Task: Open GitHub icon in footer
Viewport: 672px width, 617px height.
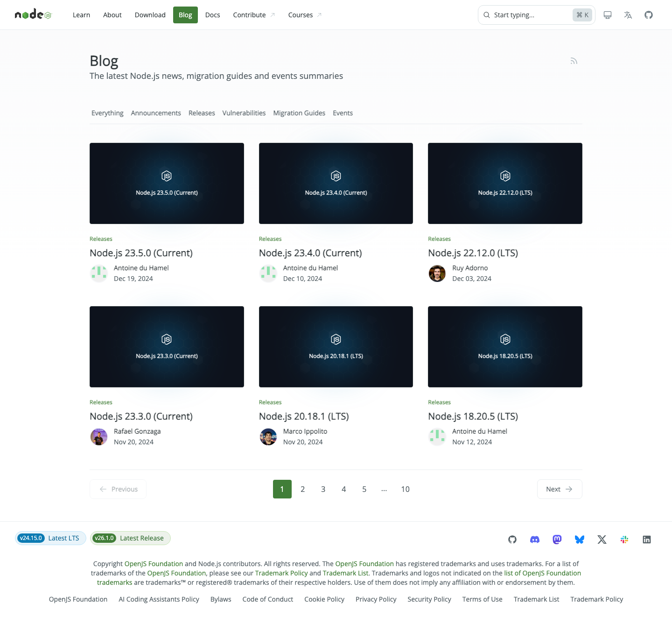Action: point(512,540)
